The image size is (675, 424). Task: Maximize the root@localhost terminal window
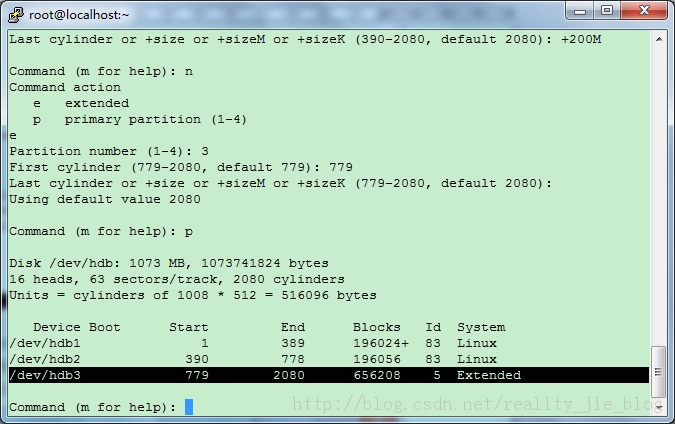pyautogui.click(x=607, y=11)
